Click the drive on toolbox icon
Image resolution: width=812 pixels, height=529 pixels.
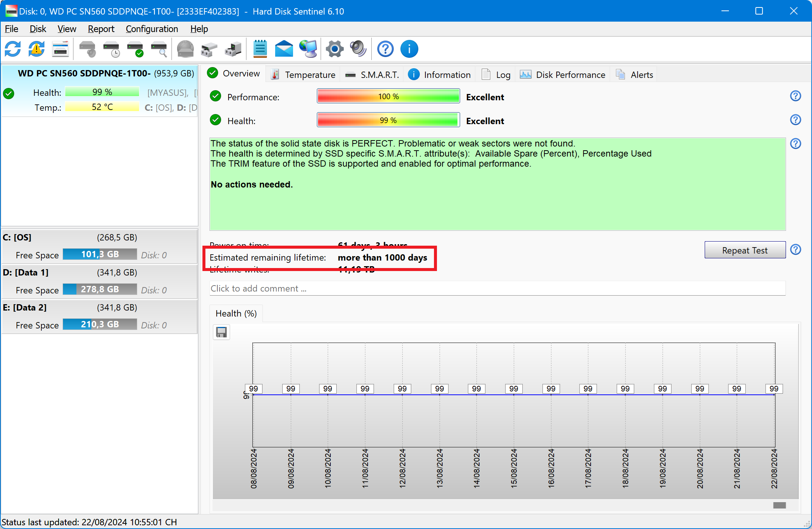(209, 49)
